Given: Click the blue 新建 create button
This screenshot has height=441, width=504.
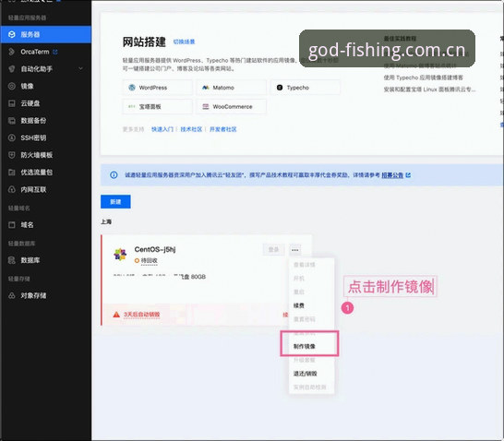Looking at the screenshot, I should (115, 202).
